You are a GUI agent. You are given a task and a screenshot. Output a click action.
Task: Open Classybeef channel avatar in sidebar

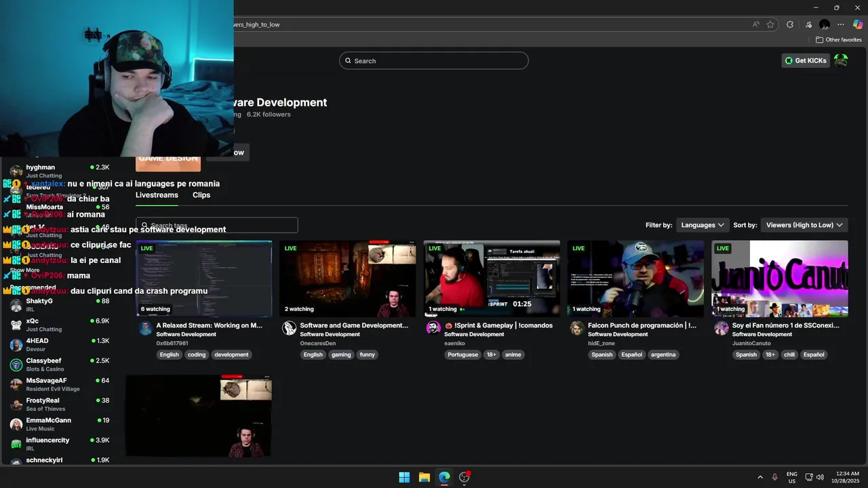[x=16, y=365]
